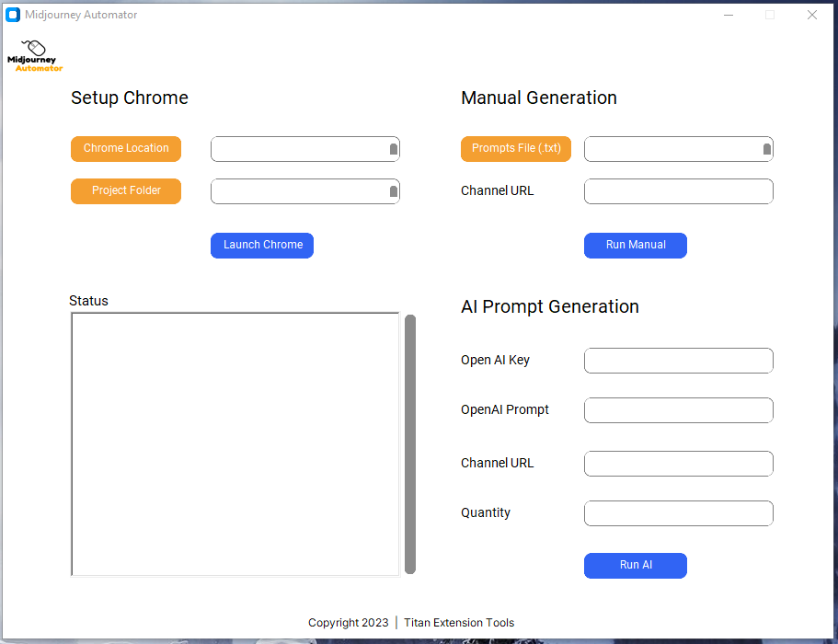Click the Quantity label
Image resolution: width=838 pixels, height=644 pixels.
click(x=486, y=513)
